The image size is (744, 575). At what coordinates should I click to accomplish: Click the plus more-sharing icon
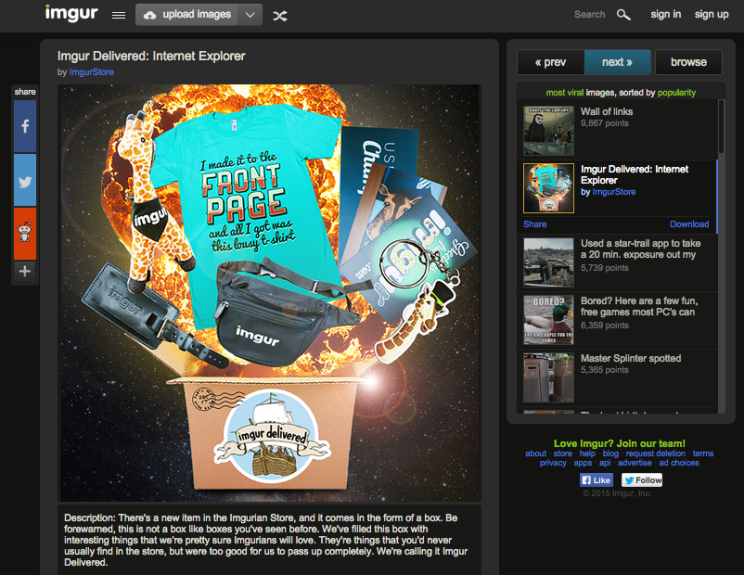(x=25, y=271)
